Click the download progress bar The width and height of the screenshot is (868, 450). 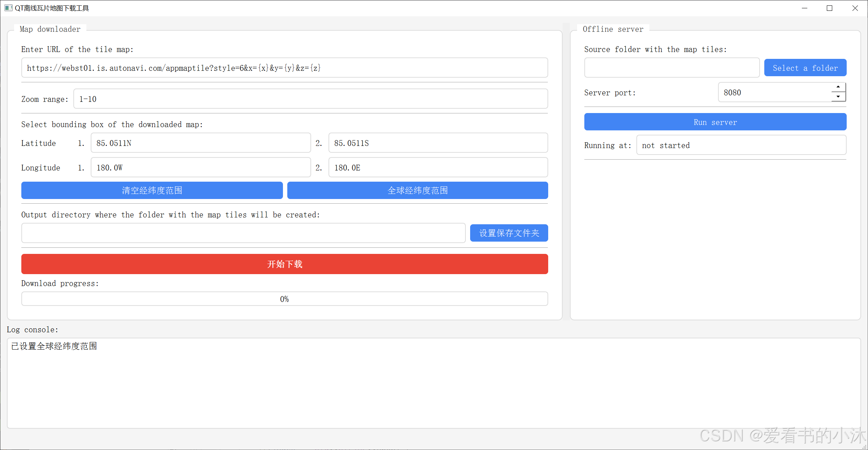(284, 299)
